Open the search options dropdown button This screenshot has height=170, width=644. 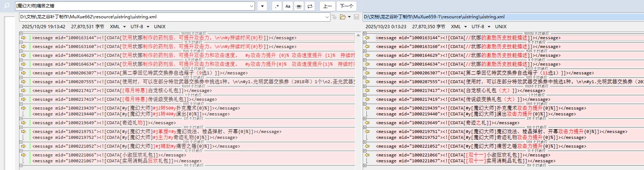262,6
